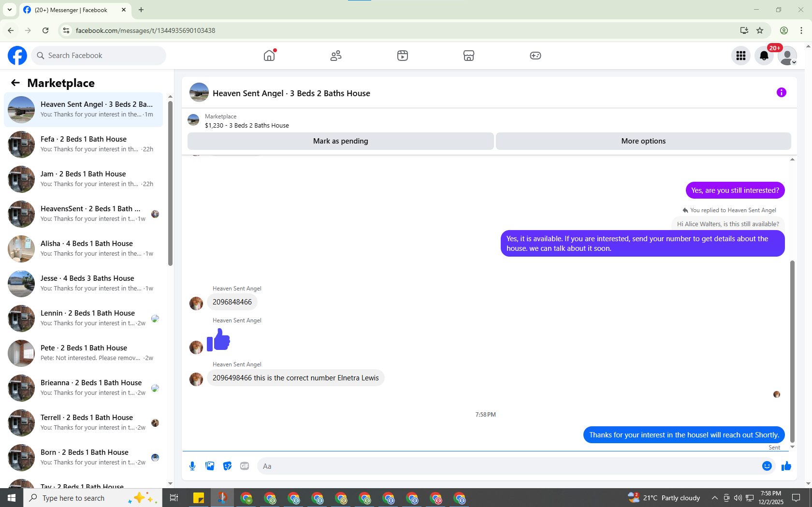The image size is (812, 507).
Task: Open Jam 2 Beds 1 Bath chat
Action: coord(83,179)
